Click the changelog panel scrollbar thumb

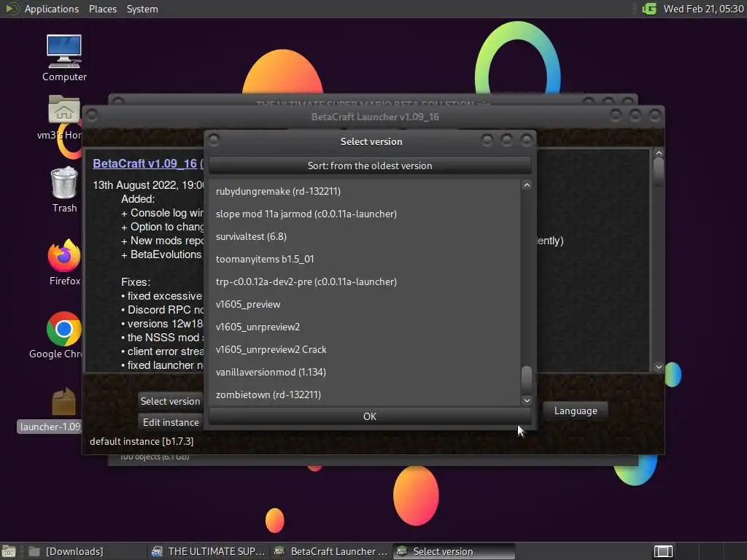tap(659, 171)
